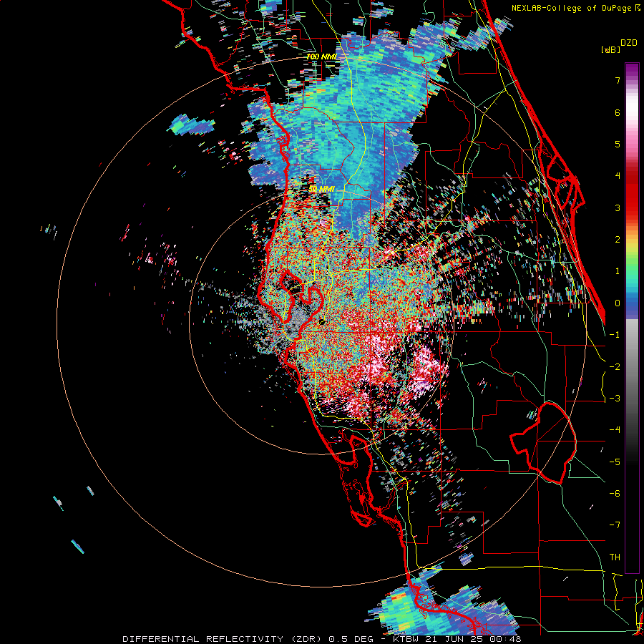Click the 3 value on the color scale
644x644 pixels.
tap(618, 208)
